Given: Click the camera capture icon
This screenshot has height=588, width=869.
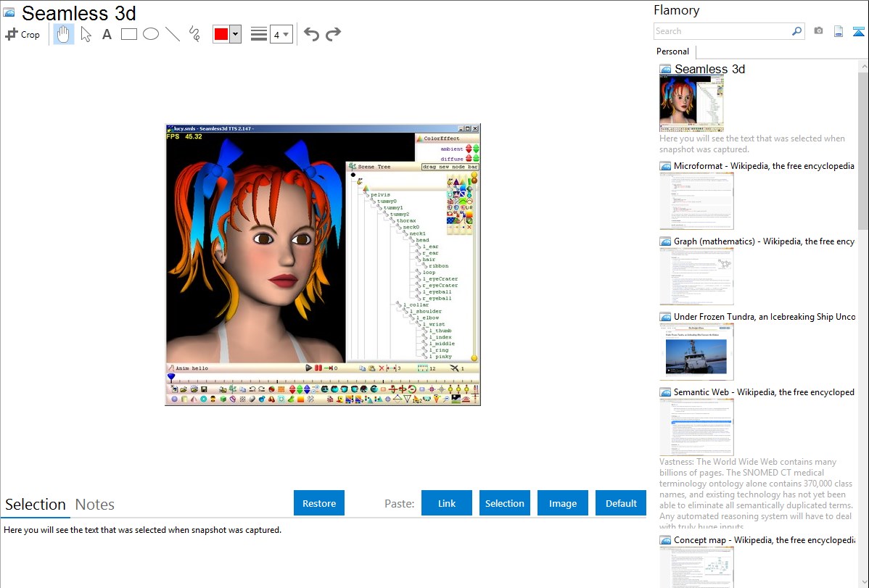Looking at the screenshot, I should point(818,31).
